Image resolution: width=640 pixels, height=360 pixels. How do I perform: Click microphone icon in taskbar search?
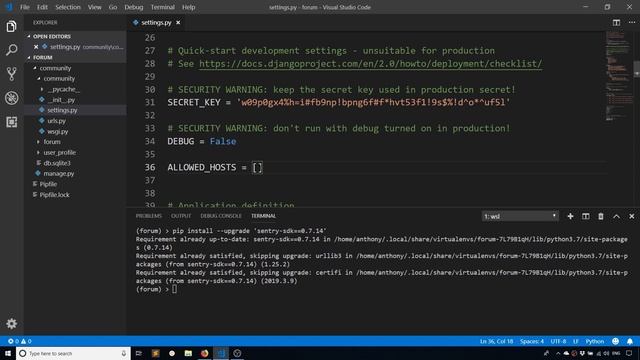point(124,353)
